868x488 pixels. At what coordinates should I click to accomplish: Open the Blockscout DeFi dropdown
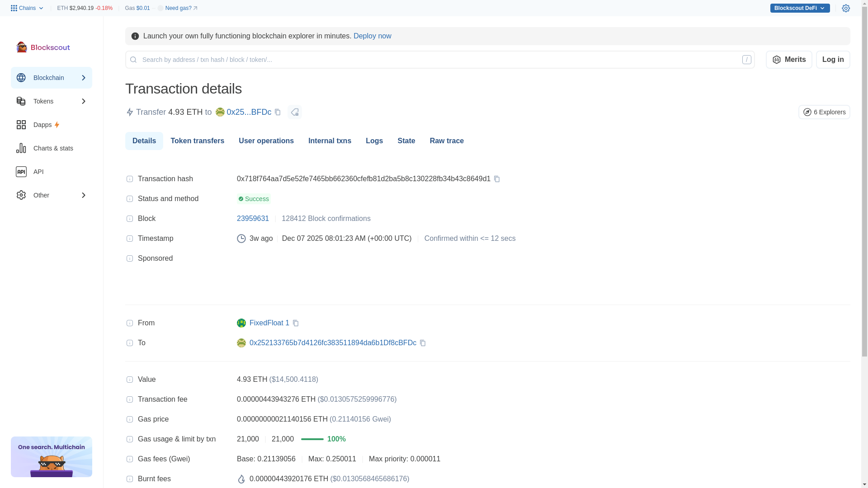[x=800, y=8]
